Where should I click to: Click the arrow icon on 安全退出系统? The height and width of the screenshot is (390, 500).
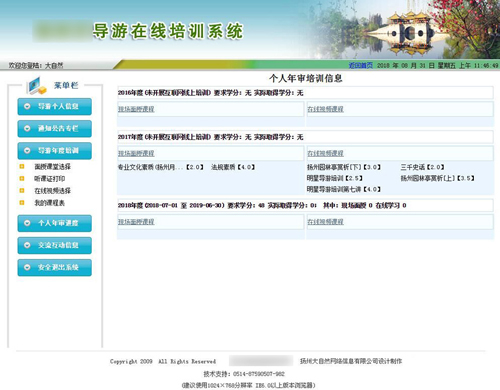point(27,267)
